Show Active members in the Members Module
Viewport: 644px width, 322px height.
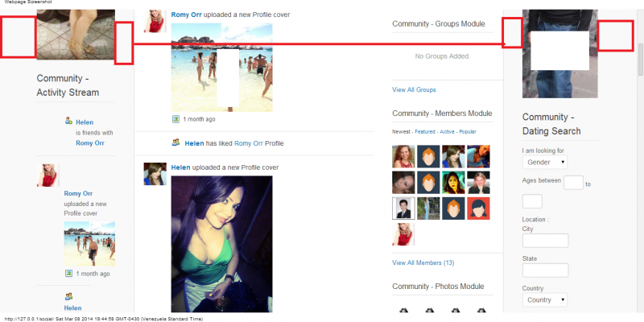[448, 131]
